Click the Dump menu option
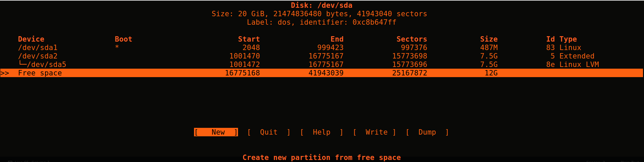The image size is (644, 162). click(x=427, y=132)
